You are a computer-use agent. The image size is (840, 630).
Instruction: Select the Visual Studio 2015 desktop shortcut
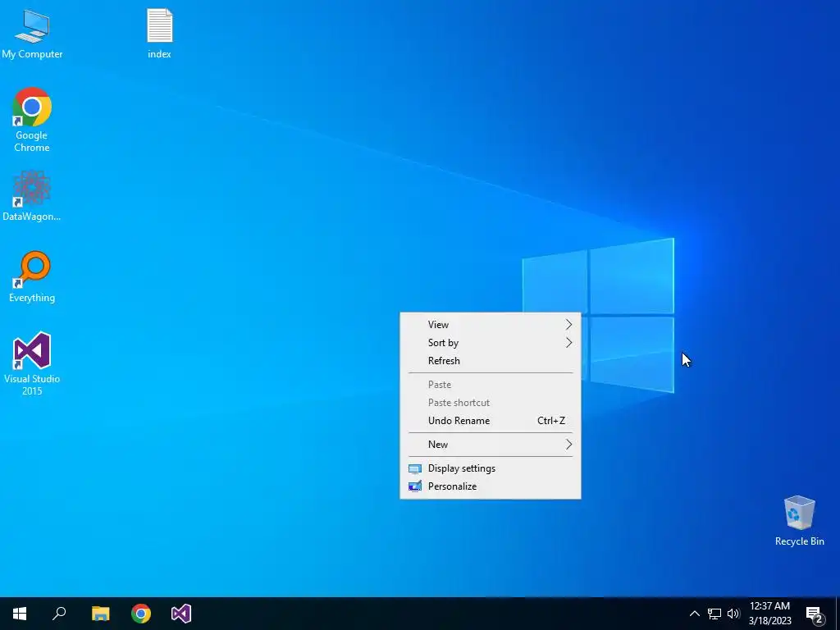pyautogui.click(x=32, y=364)
